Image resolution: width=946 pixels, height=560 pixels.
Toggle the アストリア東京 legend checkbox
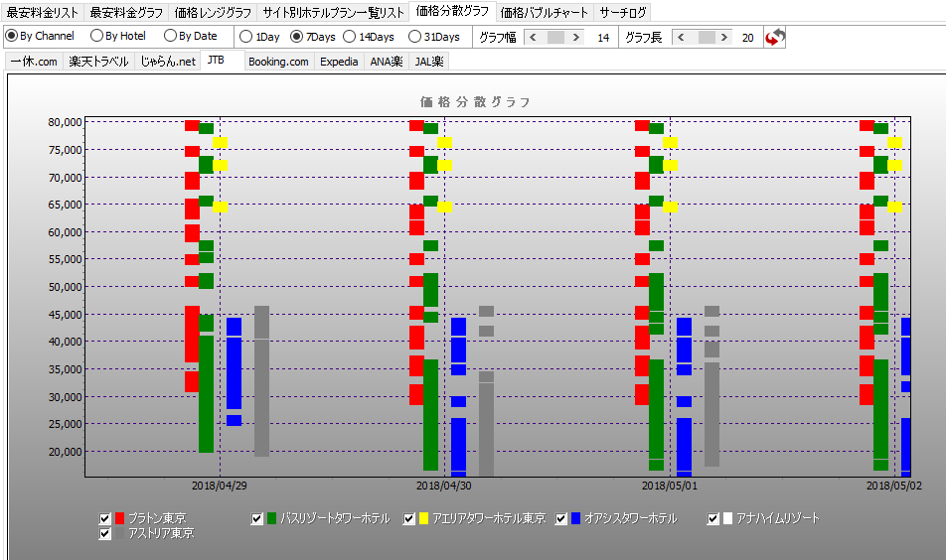[x=105, y=533]
